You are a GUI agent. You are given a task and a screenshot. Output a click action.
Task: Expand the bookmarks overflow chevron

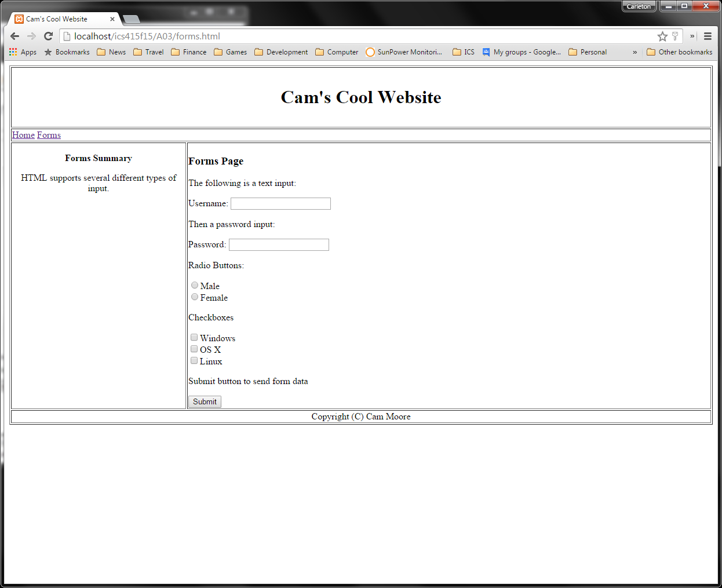pos(635,52)
